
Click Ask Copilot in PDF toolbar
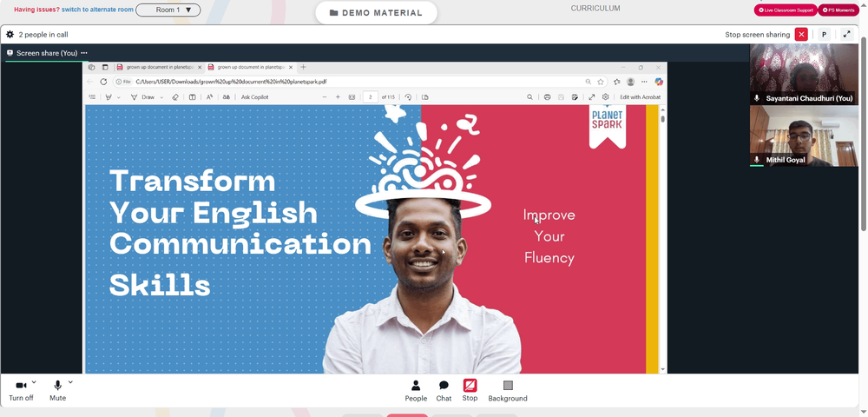(x=254, y=97)
